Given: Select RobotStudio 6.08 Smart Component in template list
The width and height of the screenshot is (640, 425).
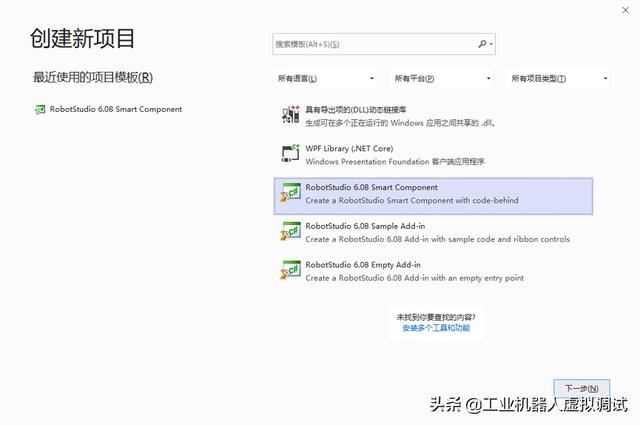Looking at the screenshot, I should tap(433, 196).
